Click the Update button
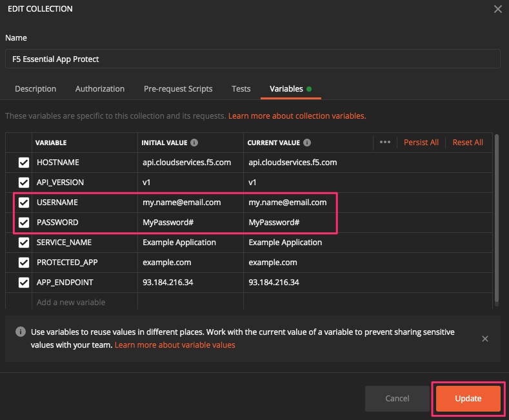 point(468,399)
